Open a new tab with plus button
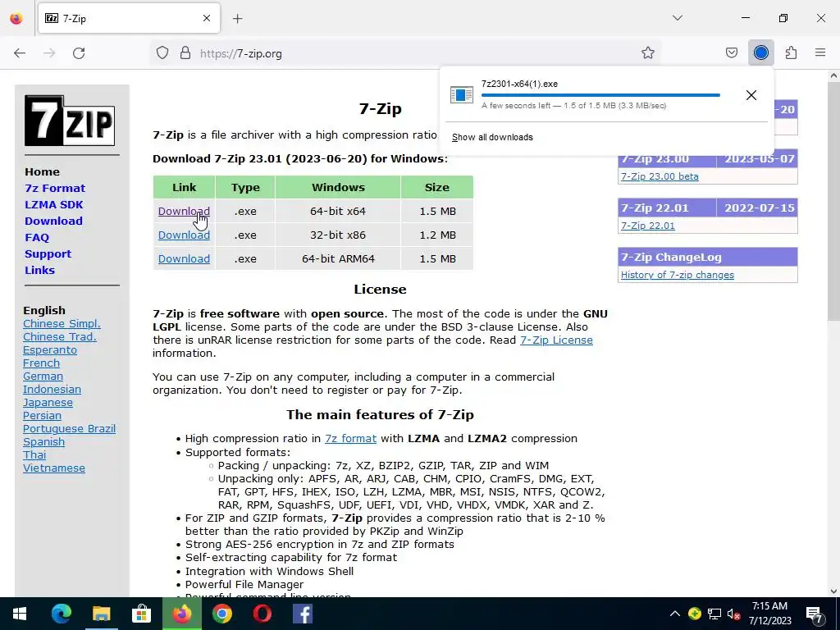840x630 pixels. tap(238, 19)
